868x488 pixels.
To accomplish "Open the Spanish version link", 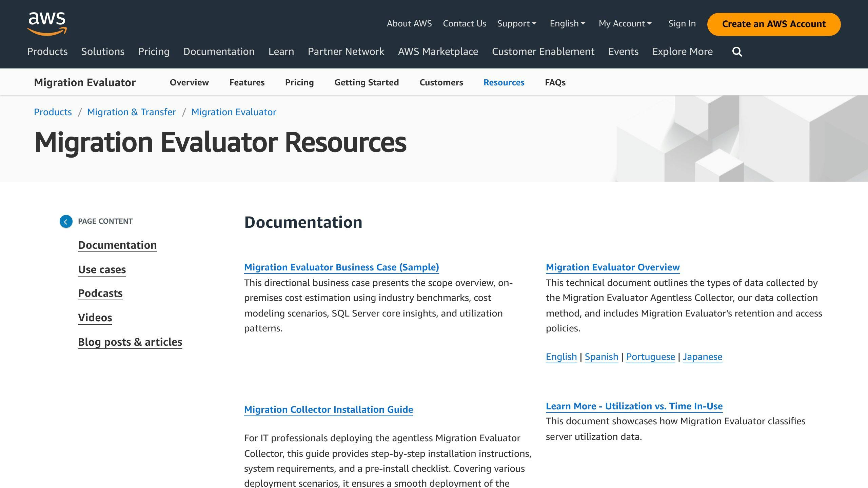I will pos(601,357).
